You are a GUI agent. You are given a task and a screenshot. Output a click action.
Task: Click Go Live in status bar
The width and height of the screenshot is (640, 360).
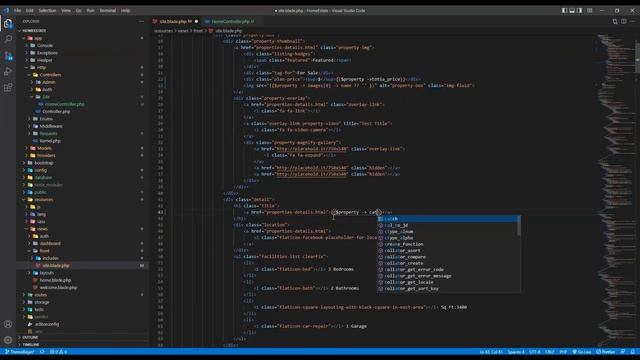tap(582, 352)
